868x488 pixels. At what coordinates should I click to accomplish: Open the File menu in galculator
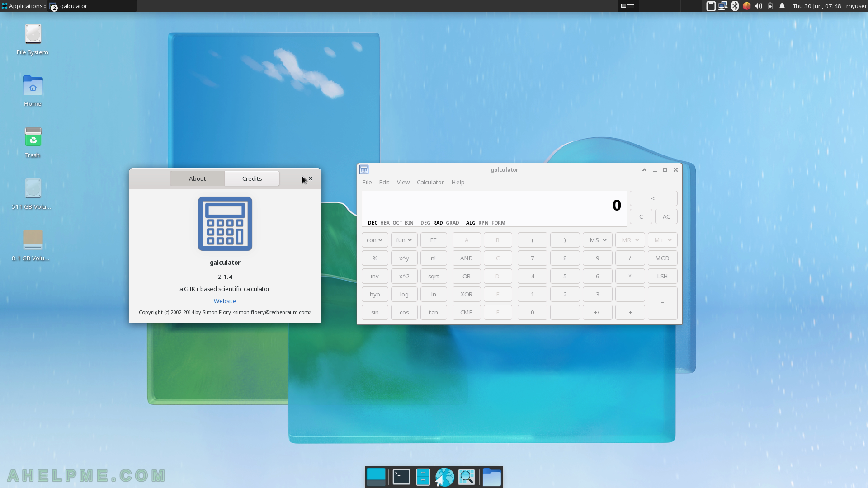click(367, 182)
